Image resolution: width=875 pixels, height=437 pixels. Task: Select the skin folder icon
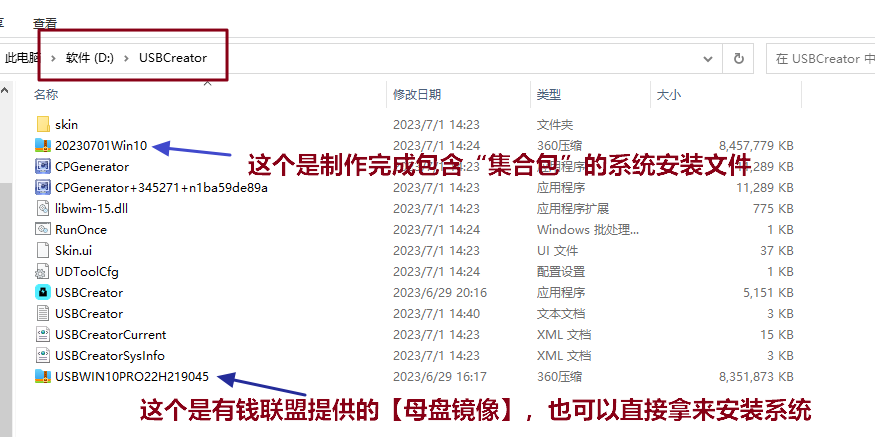[42, 124]
